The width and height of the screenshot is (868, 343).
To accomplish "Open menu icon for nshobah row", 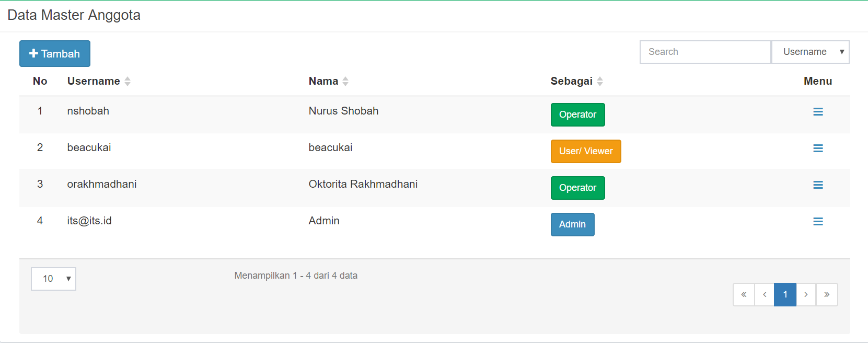I will point(818,112).
